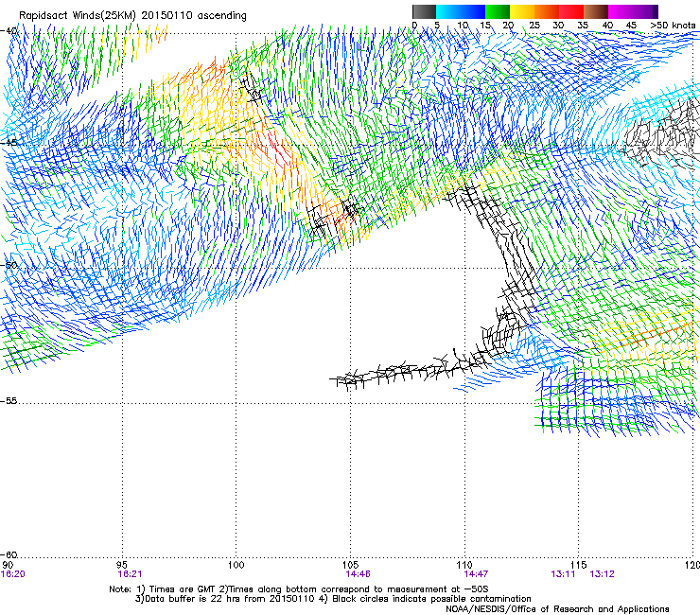
Task: Click the purple time label '13:12'
Action: [x=602, y=574]
